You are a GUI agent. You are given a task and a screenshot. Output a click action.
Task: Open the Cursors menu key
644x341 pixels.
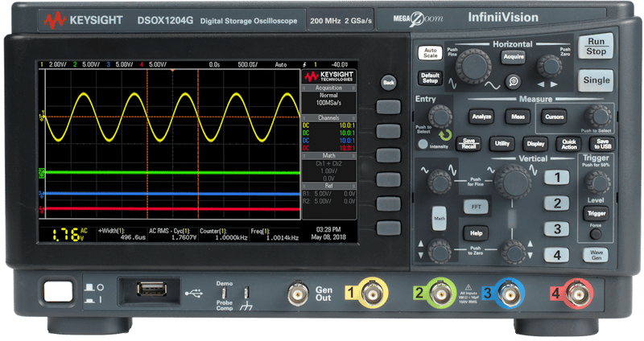click(x=554, y=117)
